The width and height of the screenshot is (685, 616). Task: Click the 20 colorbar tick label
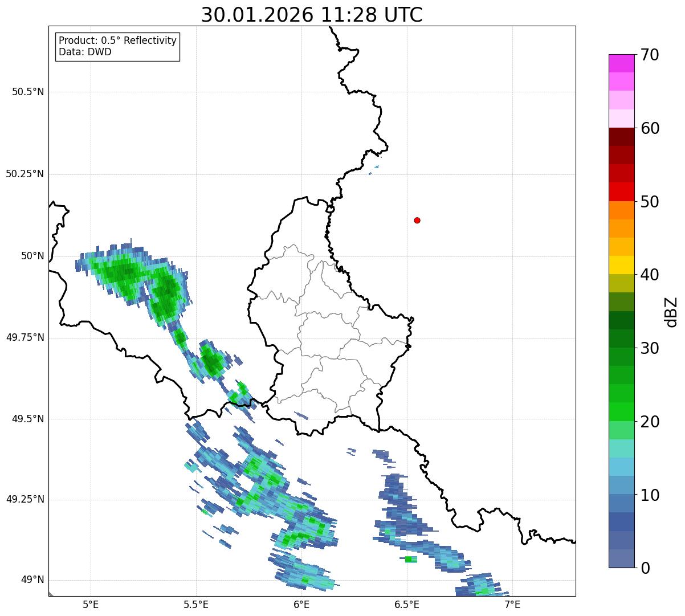(650, 422)
